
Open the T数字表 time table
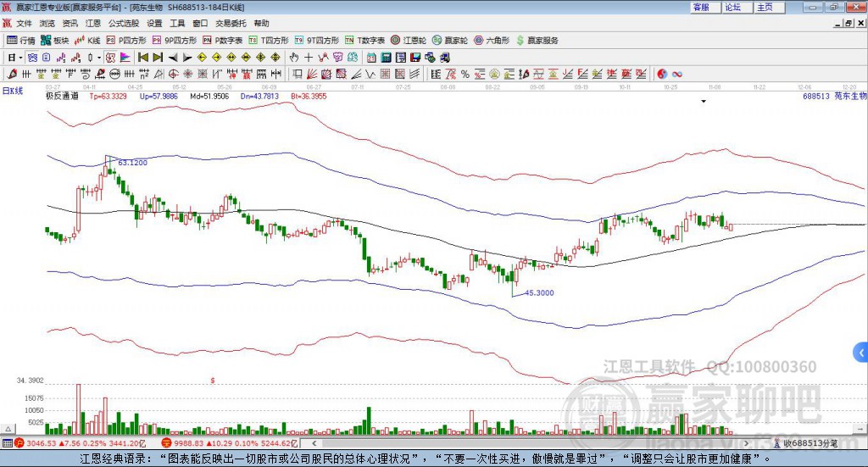pyautogui.click(x=364, y=41)
